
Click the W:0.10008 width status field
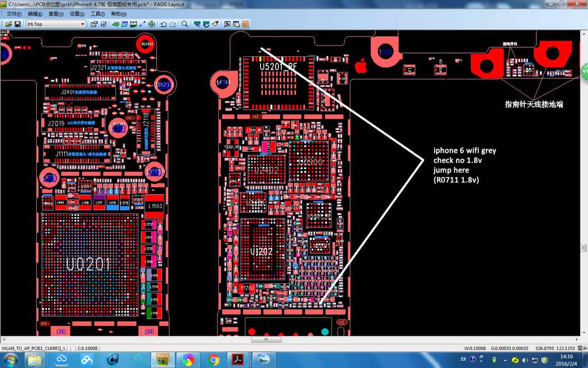475,348
